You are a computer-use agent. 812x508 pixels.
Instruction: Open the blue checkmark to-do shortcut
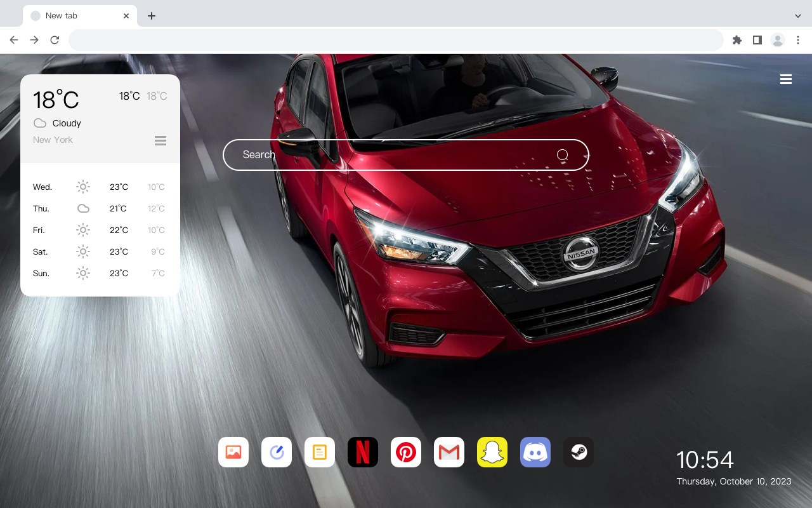click(x=277, y=452)
